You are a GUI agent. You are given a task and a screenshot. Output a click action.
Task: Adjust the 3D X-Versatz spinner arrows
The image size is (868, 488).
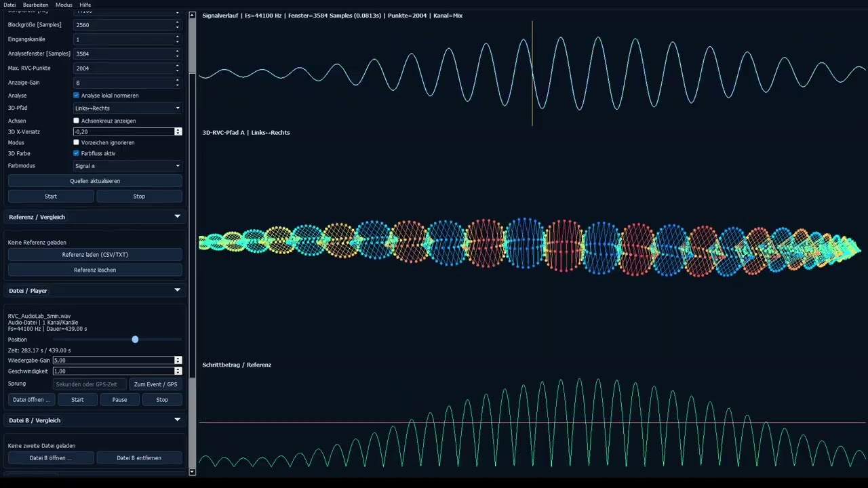(178, 131)
